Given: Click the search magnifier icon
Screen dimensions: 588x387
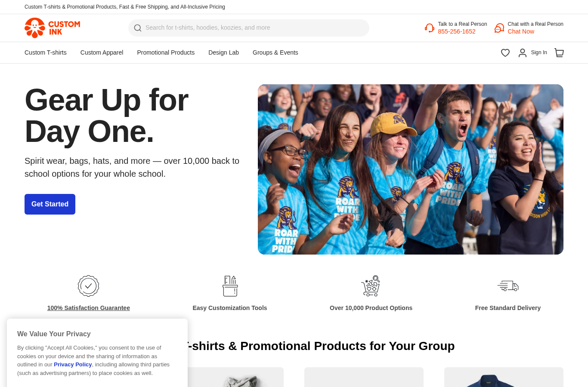Looking at the screenshot, I should pos(138,28).
